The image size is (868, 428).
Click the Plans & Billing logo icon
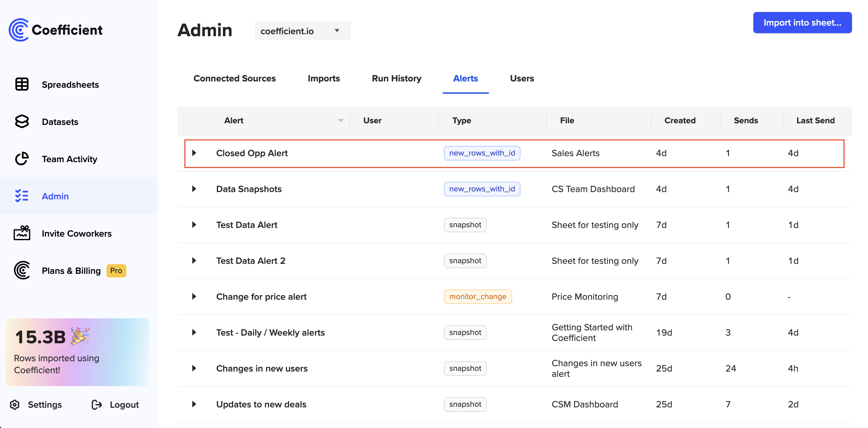point(22,270)
